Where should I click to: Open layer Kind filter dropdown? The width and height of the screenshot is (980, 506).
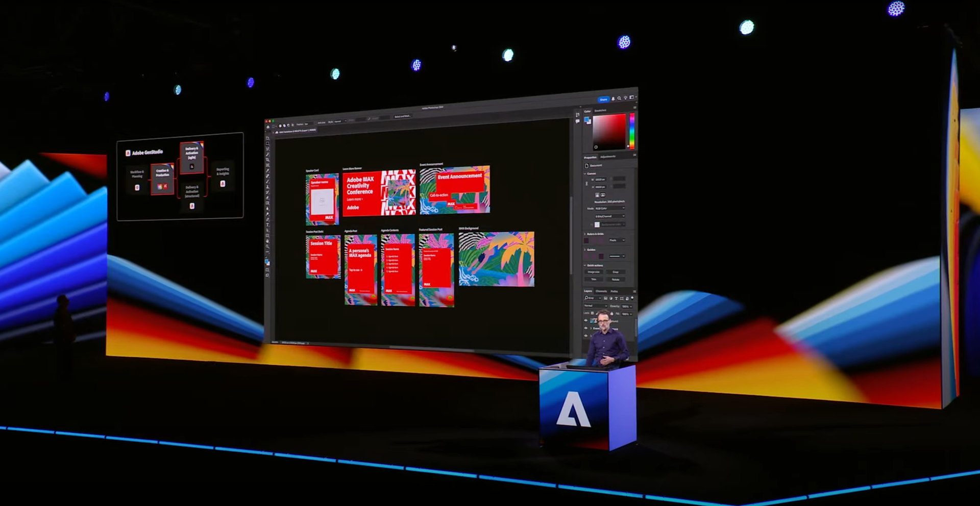point(593,298)
